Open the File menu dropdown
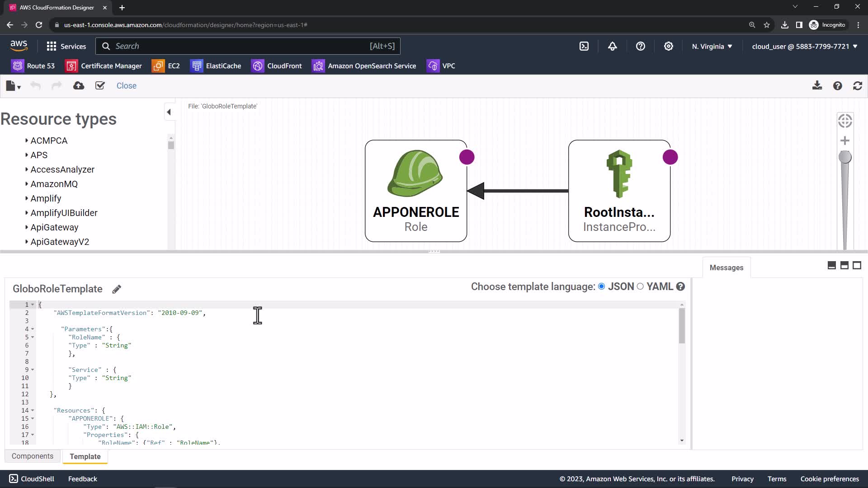868x488 pixels. (13, 86)
